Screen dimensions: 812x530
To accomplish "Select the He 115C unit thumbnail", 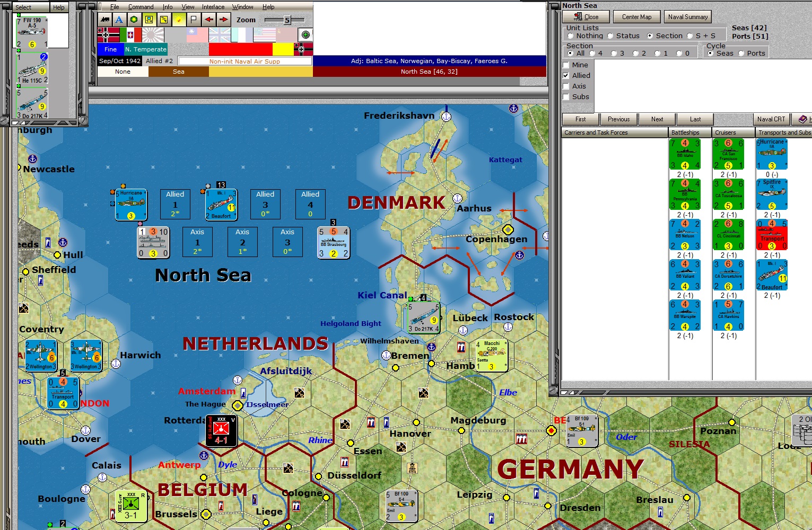I will click(x=32, y=68).
